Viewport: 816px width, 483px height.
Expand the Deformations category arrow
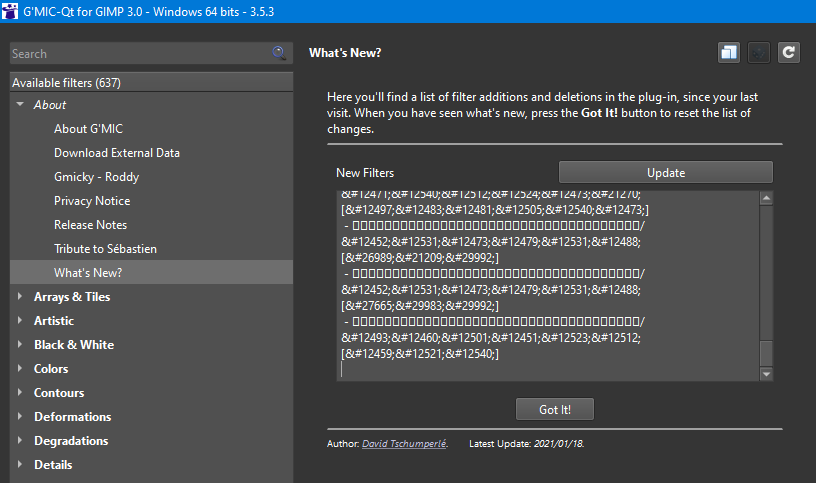click(20, 416)
